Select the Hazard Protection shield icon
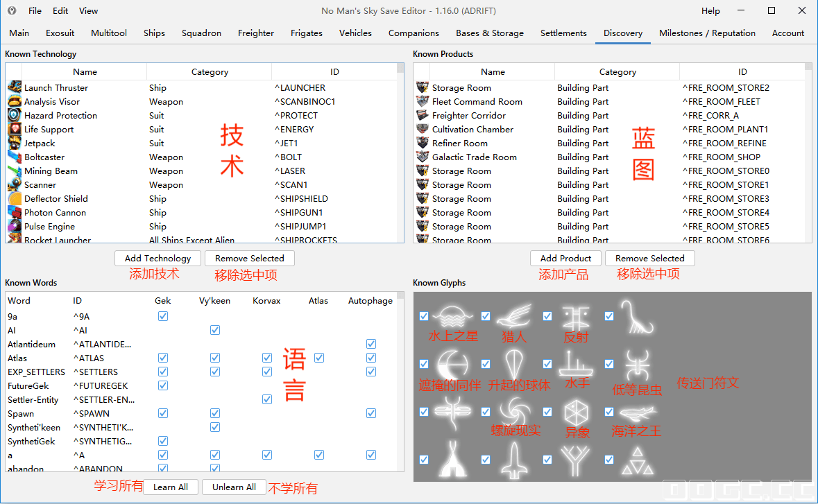818x504 pixels. point(15,115)
